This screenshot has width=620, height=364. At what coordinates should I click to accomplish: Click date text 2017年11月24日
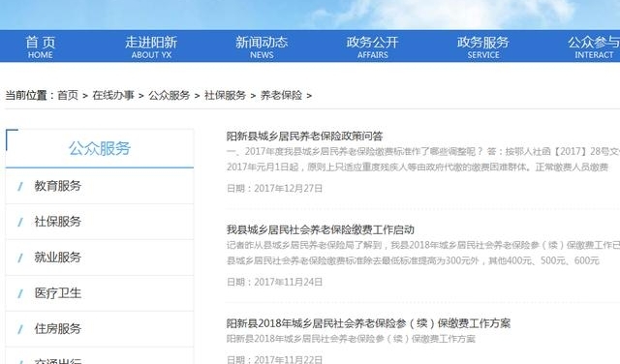[289, 282]
